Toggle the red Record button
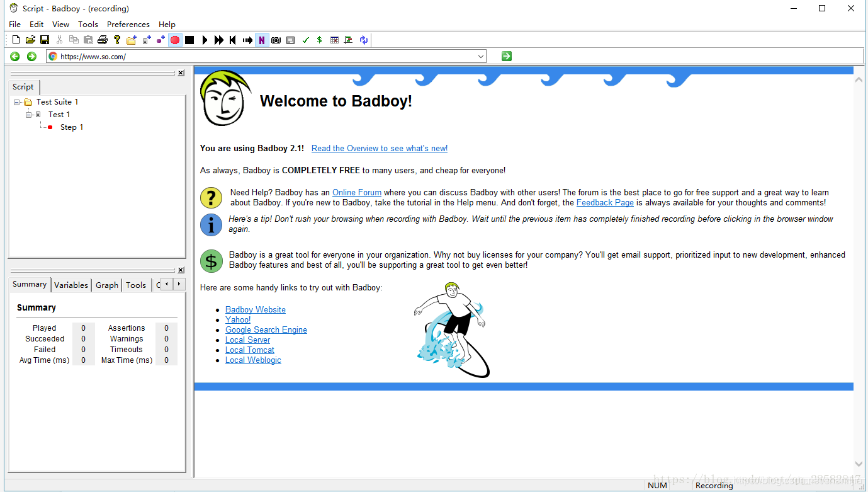The image size is (868, 492). [x=175, y=40]
